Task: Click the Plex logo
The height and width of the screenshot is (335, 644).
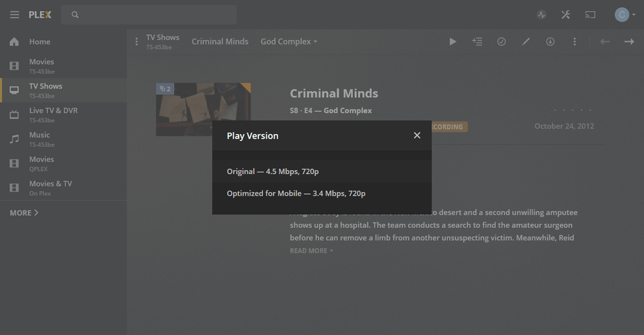Action: [40, 14]
